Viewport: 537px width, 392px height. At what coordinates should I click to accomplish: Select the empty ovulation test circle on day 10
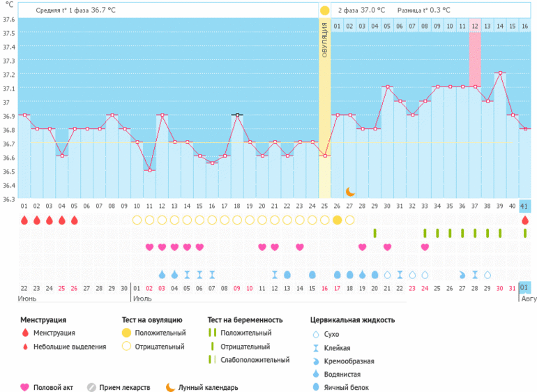pos(137,220)
